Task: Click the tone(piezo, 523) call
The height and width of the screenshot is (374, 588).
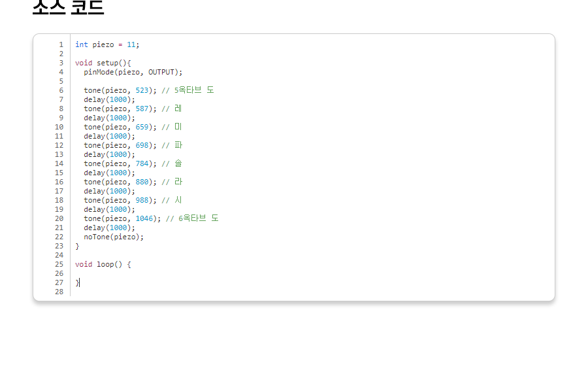Action: [x=120, y=90]
